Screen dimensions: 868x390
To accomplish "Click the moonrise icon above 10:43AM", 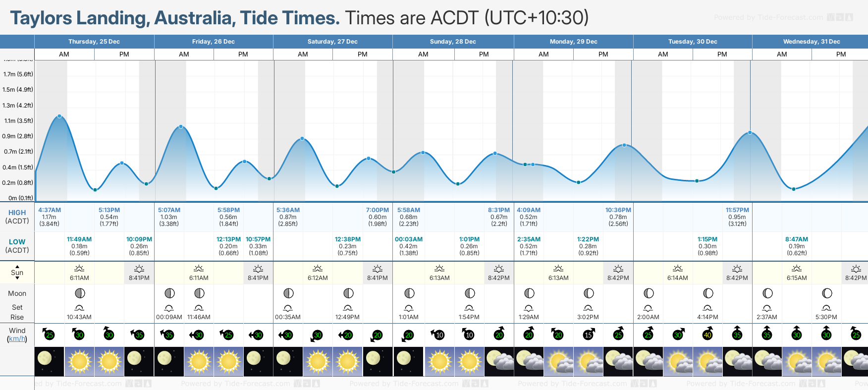I will 79,308.
